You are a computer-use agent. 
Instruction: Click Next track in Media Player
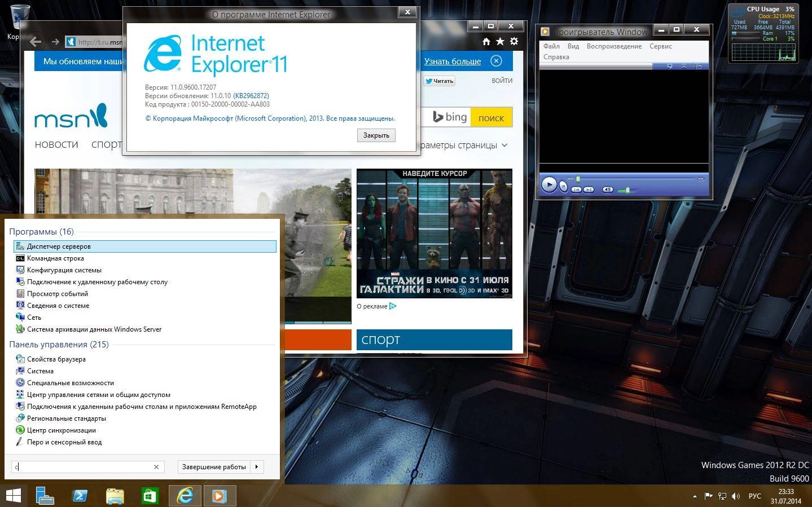pyautogui.click(x=589, y=189)
